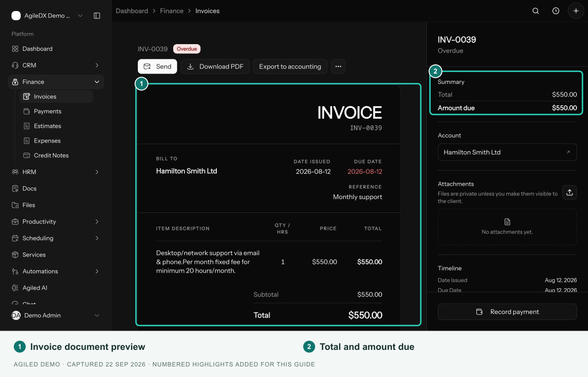Click the Monthly support reference text
The image size is (588, 377).
click(x=357, y=197)
